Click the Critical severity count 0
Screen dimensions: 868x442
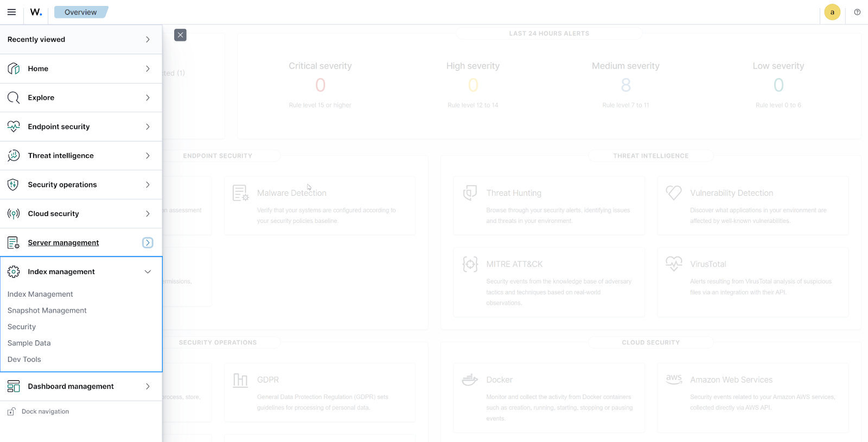pyautogui.click(x=321, y=85)
